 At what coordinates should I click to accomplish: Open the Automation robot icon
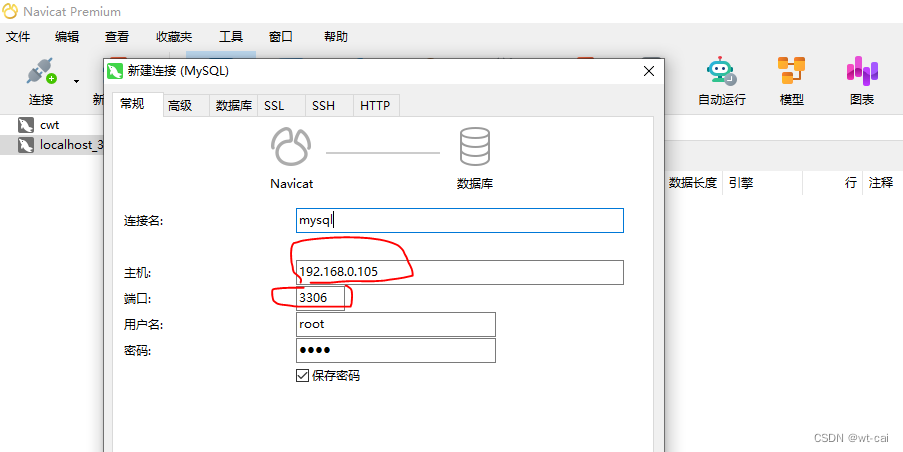click(721, 71)
